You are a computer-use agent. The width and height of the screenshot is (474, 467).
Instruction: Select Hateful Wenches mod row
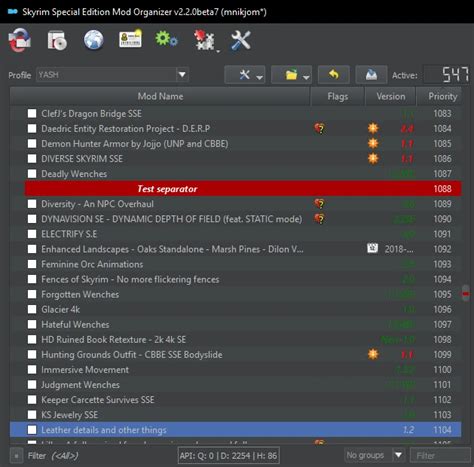click(236, 324)
